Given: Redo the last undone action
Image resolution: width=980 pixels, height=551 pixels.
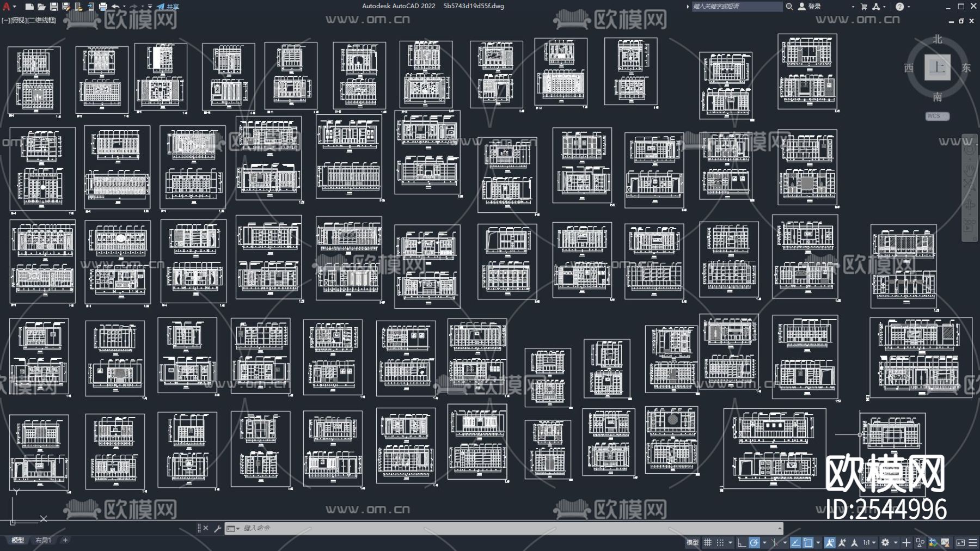Looking at the screenshot, I should 133,7.
